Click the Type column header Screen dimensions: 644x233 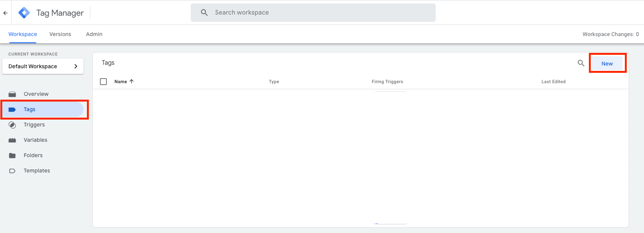coord(274,82)
